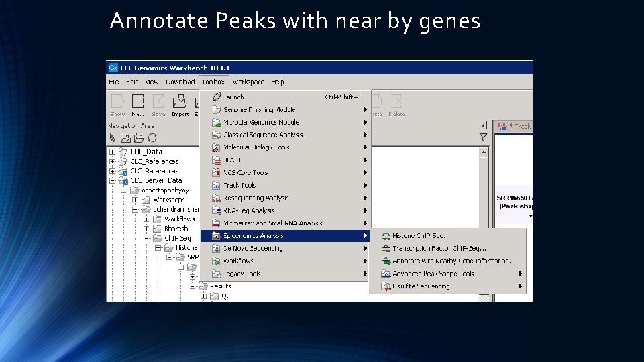Collapse the Results folder node
The width and height of the screenshot is (644, 362).
click(193, 286)
